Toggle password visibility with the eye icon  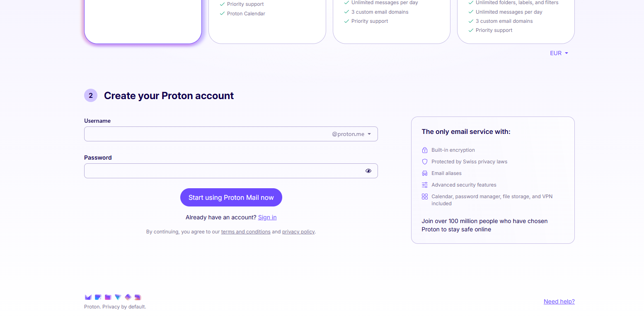click(368, 171)
